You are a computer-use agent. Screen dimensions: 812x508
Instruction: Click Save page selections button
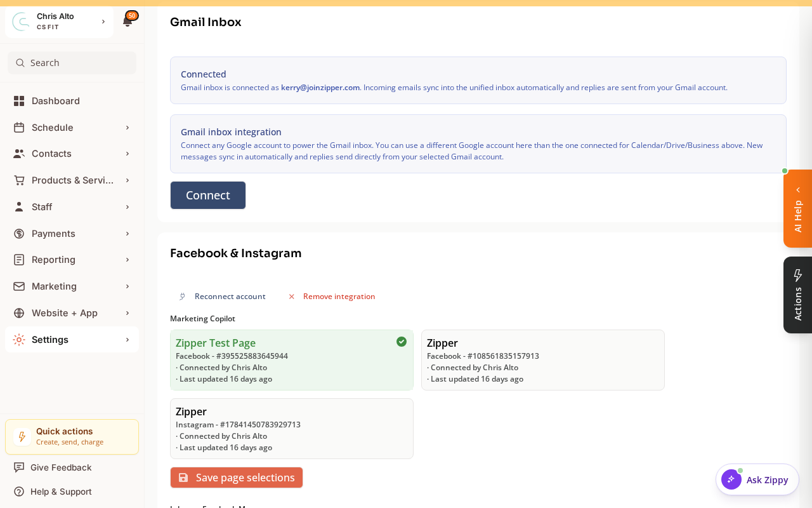click(x=237, y=478)
